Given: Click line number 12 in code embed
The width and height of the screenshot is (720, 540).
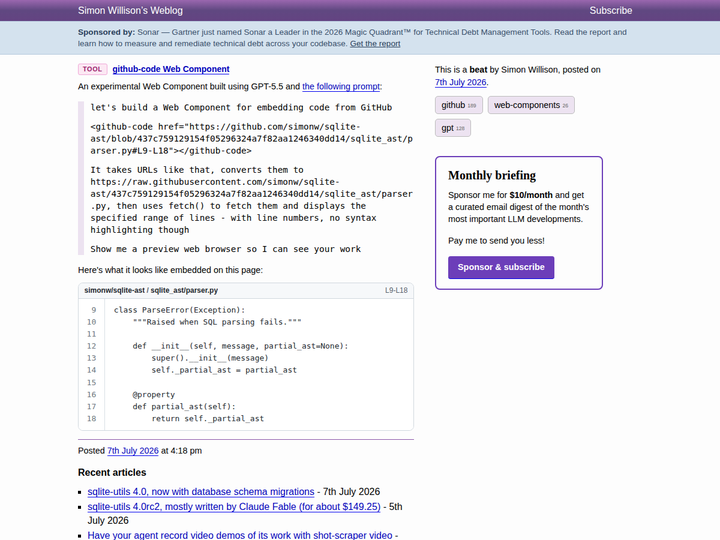Looking at the screenshot, I should [91, 346].
